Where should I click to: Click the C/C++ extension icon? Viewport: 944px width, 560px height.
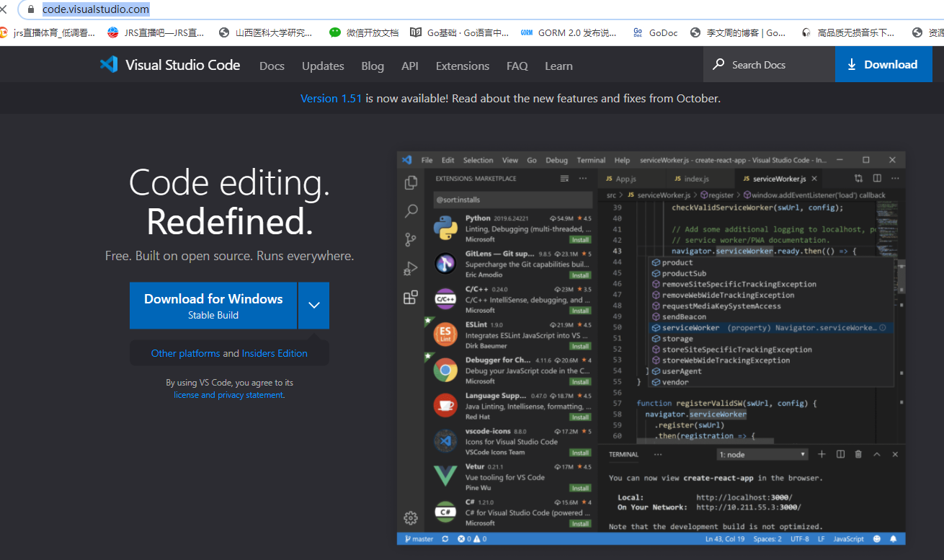(x=445, y=299)
